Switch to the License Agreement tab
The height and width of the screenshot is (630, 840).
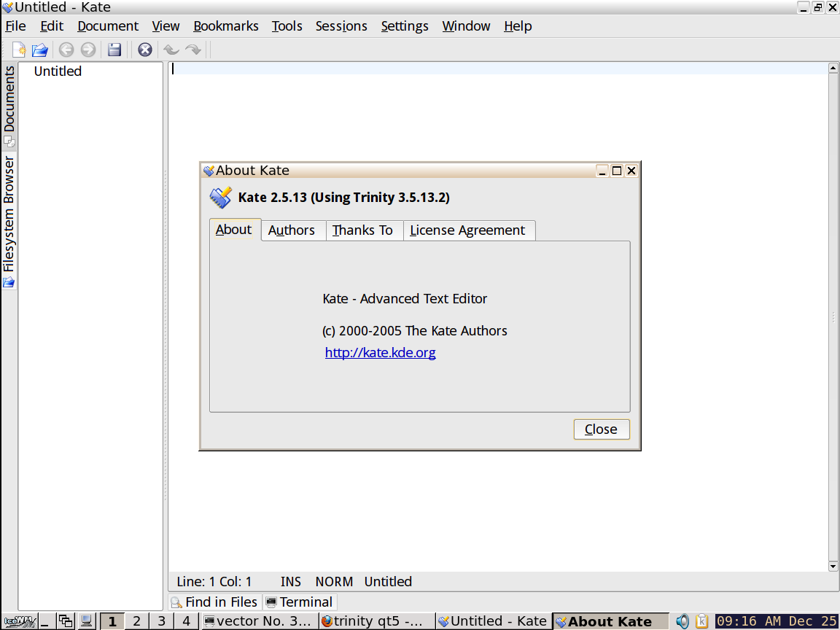469,231
